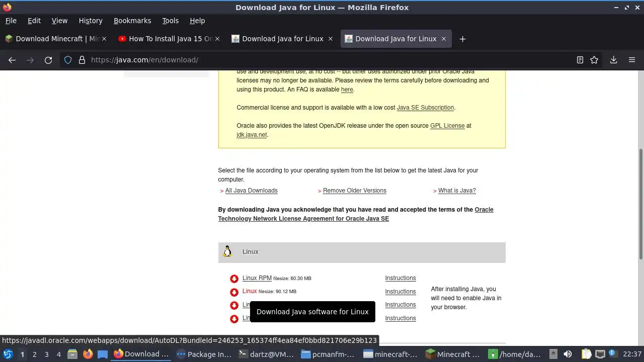Open Instructions link for Linux RPM
644x362 pixels.
[400, 278]
